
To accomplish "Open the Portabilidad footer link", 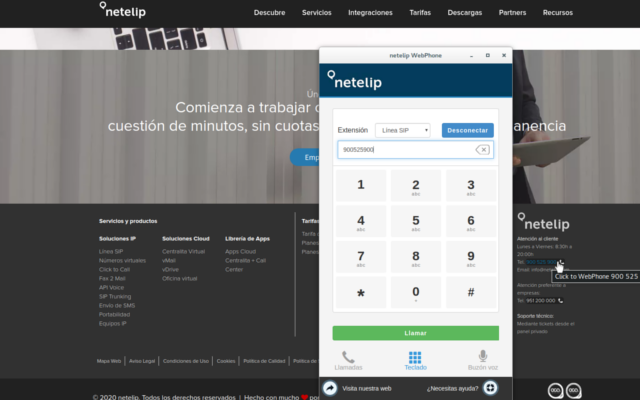I will pos(114,314).
